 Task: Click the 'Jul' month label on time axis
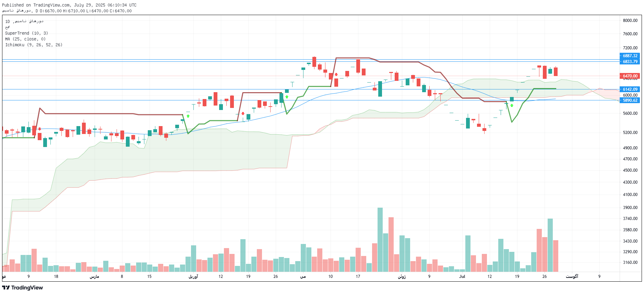pos(462,277)
